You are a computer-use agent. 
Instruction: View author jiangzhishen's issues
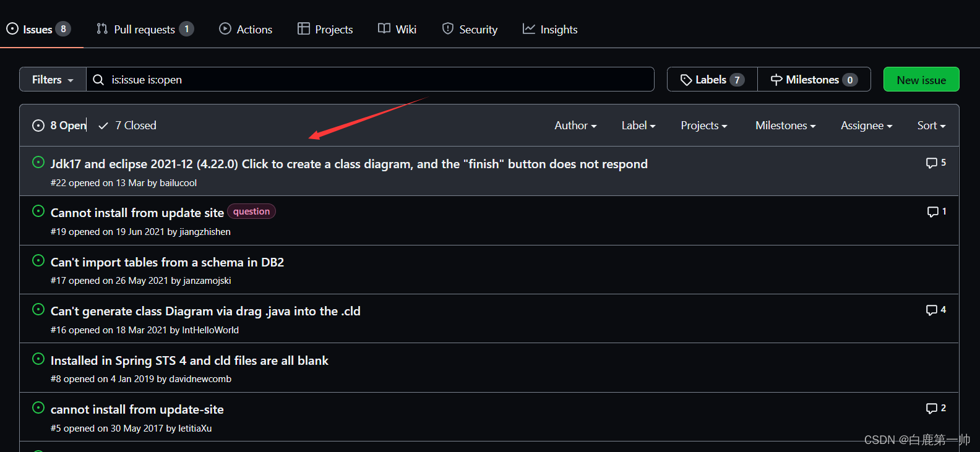coord(205,232)
